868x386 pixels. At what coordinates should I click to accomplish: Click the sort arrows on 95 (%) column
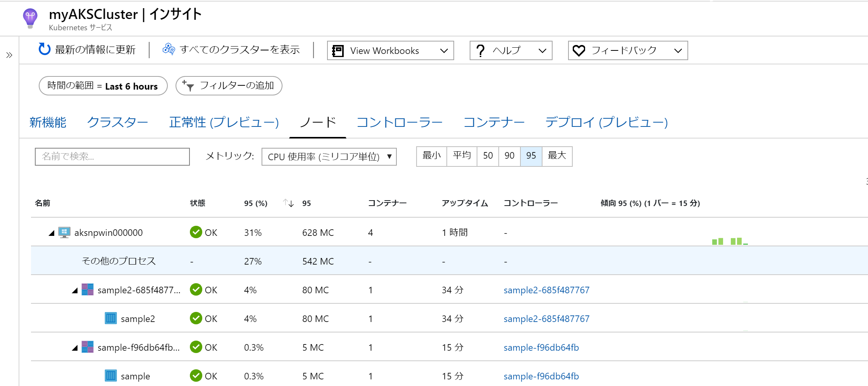(x=288, y=203)
